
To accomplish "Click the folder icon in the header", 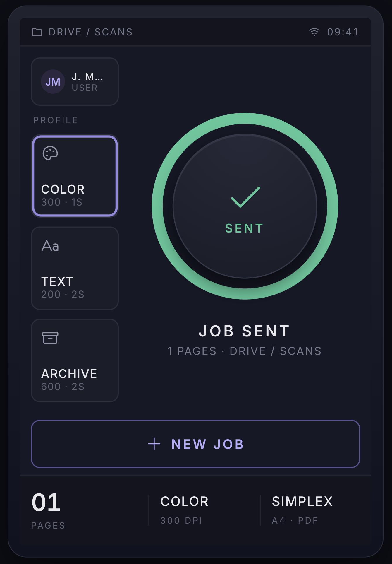I will [37, 32].
